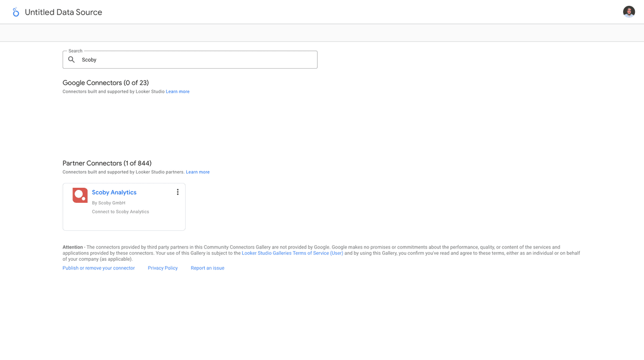Select the Scoby Analytics connector title
The image size is (644, 360).
pyautogui.click(x=114, y=192)
